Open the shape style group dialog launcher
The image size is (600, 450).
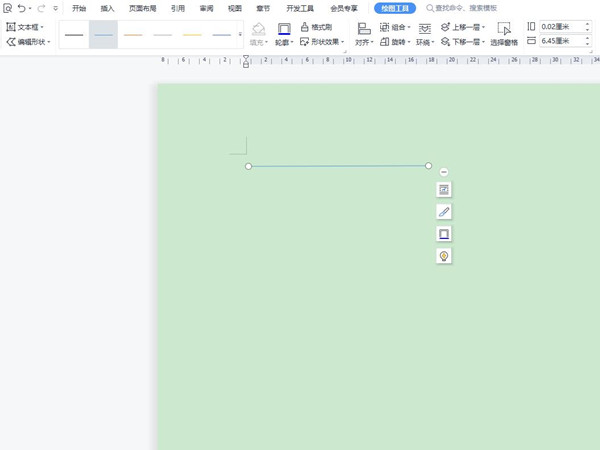(345, 51)
